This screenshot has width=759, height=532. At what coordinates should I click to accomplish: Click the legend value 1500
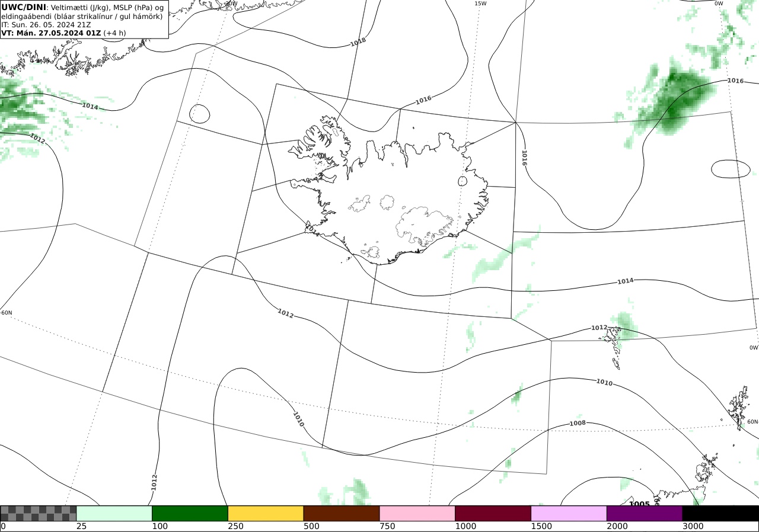click(541, 526)
